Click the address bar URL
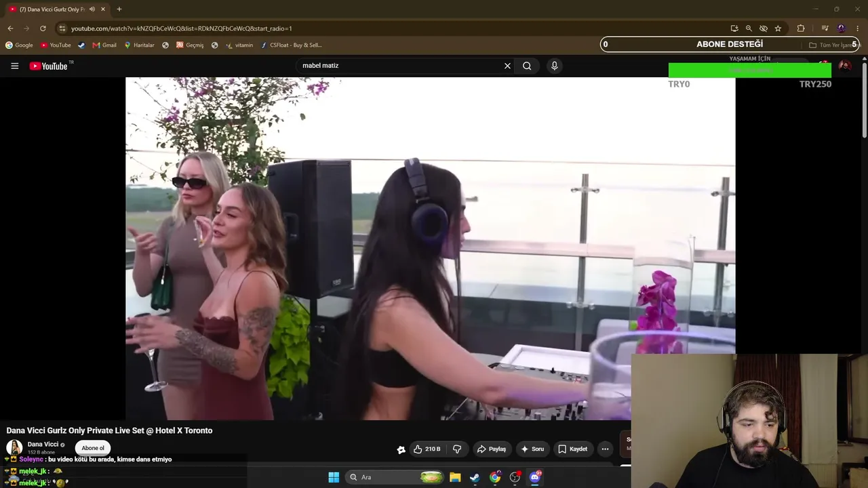 point(182,28)
